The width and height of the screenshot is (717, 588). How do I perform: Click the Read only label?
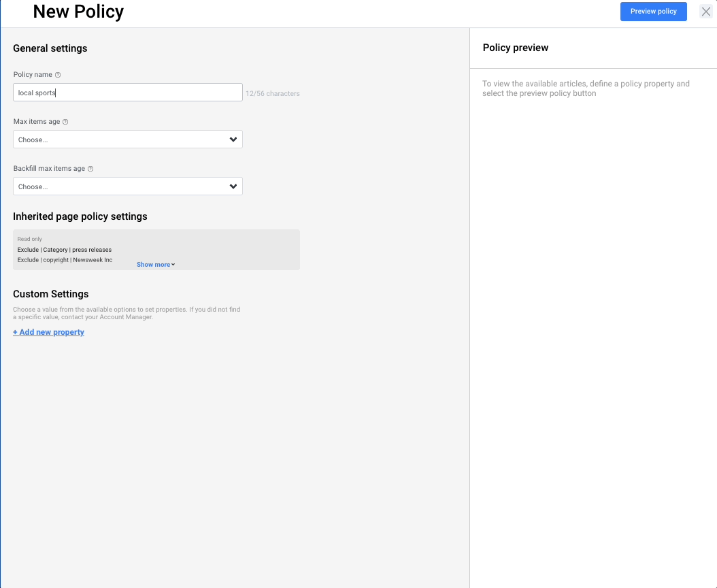(x=30, y=239)
